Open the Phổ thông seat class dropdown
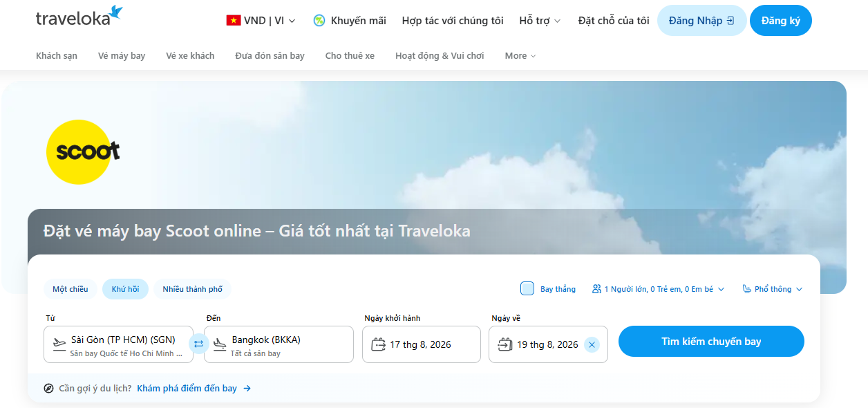868x408 pixels. tap(773, 289)
